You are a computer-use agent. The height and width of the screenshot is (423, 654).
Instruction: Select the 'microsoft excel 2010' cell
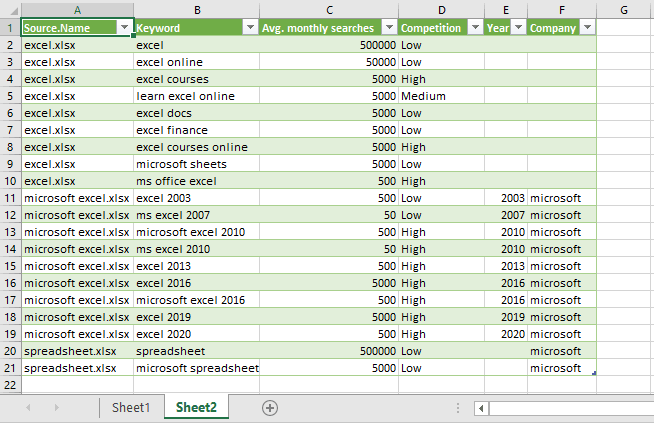point(196,232)
